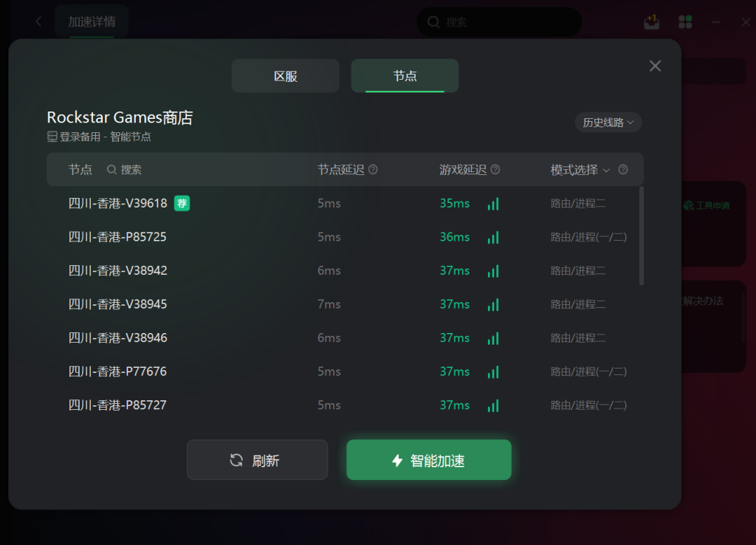The image size is (756, 545).
Task: Choose node 四川-香港-V38945 row
Action: 345,304
